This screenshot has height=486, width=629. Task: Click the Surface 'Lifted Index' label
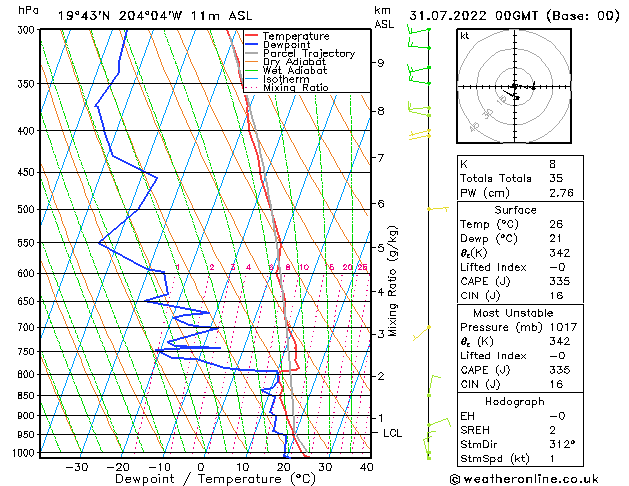click(493, 267)
